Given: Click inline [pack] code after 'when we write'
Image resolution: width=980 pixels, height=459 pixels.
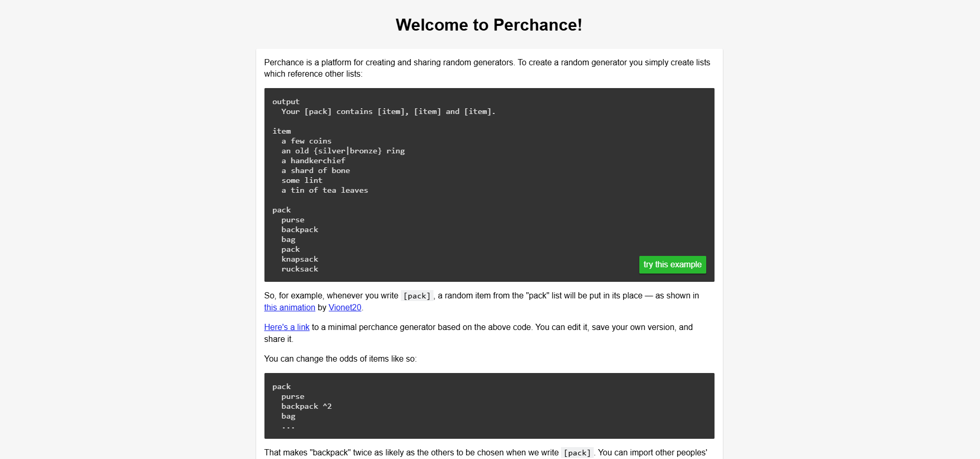Looking at the screenshot, I should [x=577, y=453].
